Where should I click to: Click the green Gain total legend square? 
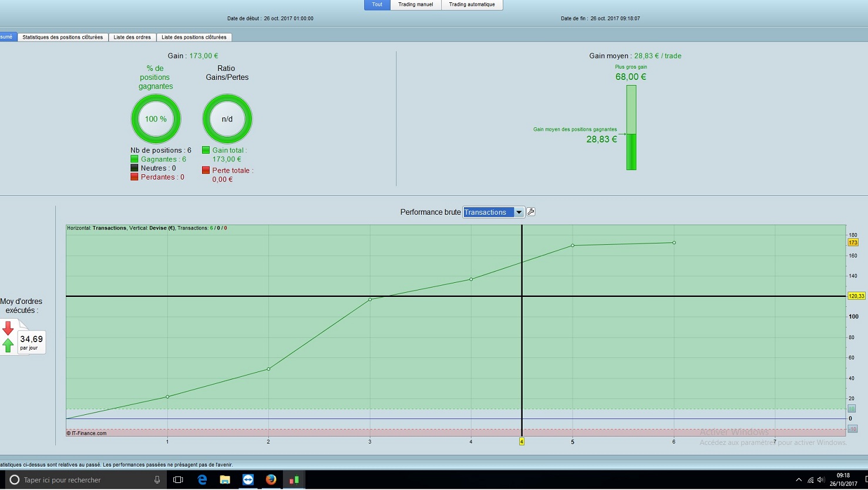coord(206,150)
